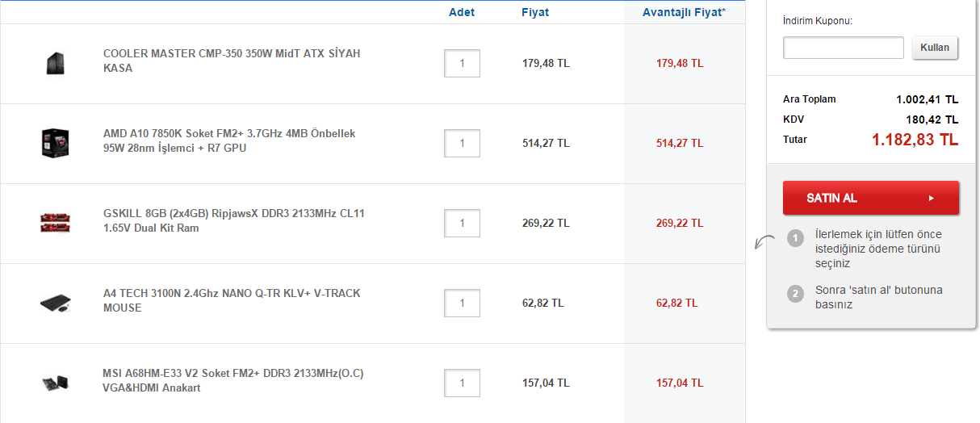Image resolution: width=980 pixels, height=423 pixels.
Task: Click the red SATIN AL button
Action: [870, 198]
